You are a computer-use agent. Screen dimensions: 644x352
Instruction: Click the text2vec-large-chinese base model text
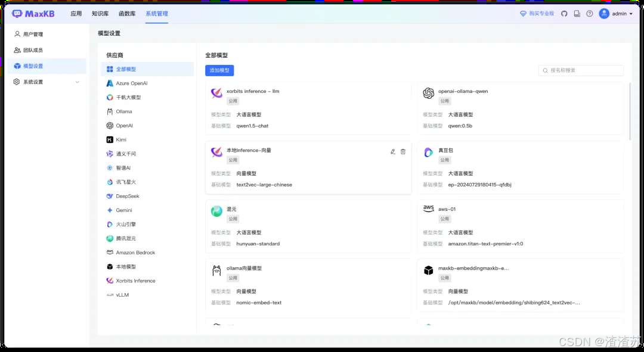coord(264,185)
